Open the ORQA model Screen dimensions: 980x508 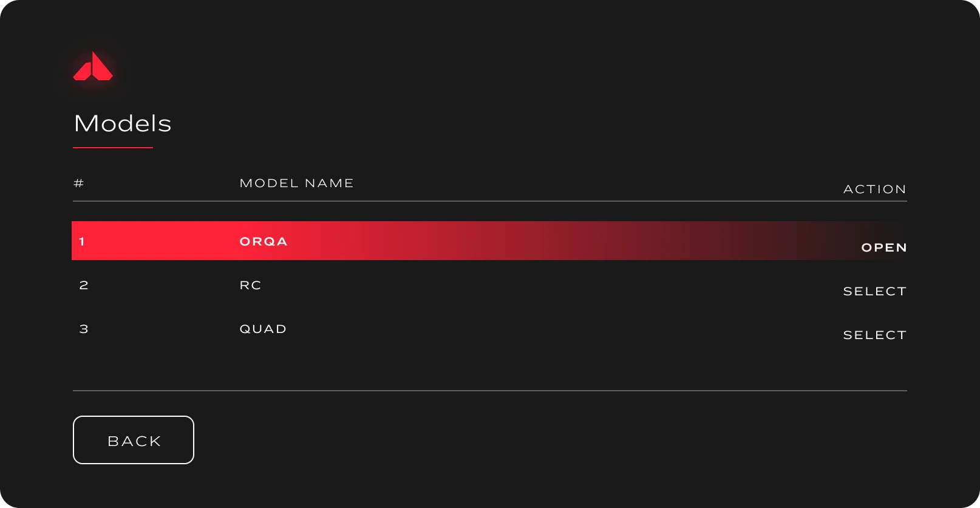(883, 247)
